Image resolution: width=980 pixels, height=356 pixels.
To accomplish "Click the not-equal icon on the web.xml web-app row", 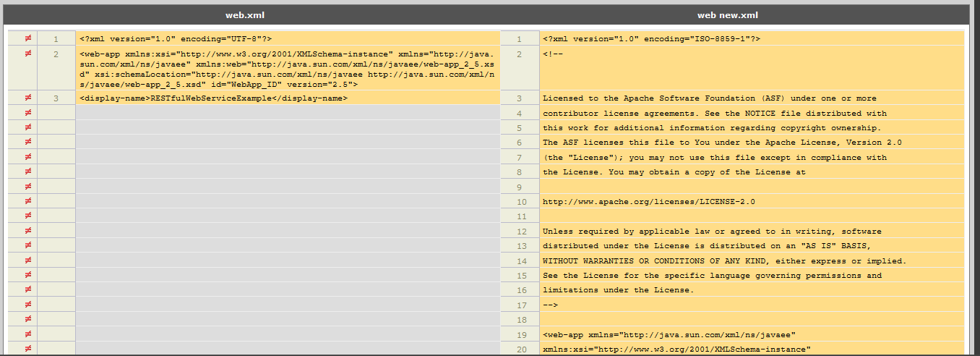I will pos(28,54).
